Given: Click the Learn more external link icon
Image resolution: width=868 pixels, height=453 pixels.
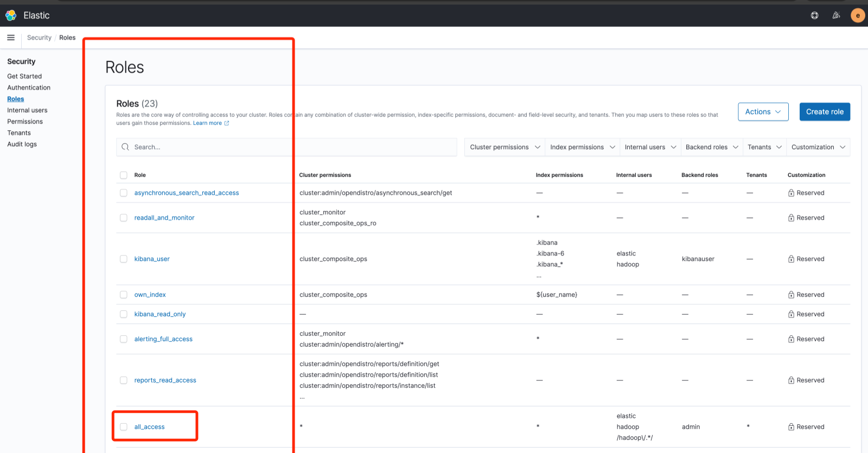Looking at the screenshot, I should point(227,123).
